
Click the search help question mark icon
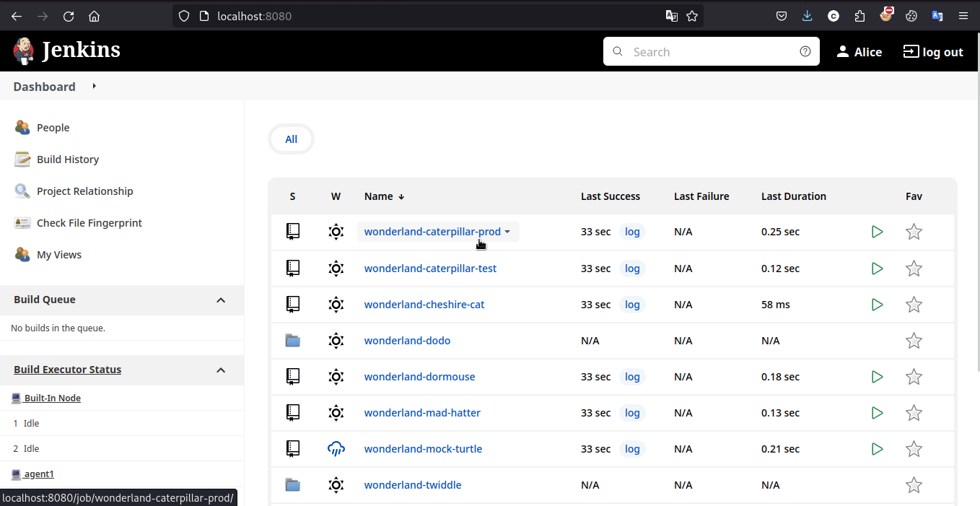805,52
